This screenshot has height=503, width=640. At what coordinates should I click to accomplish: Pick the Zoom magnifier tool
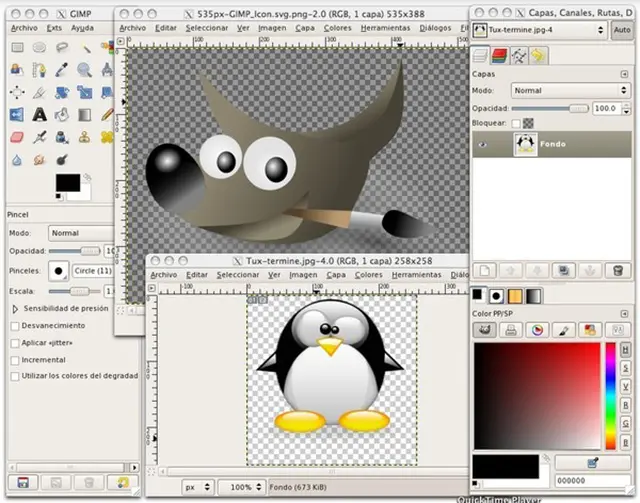coord(84,69)
